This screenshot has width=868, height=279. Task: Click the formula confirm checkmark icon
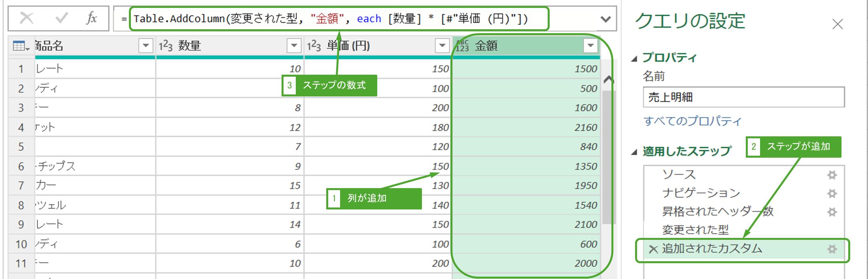coord(61,18)
